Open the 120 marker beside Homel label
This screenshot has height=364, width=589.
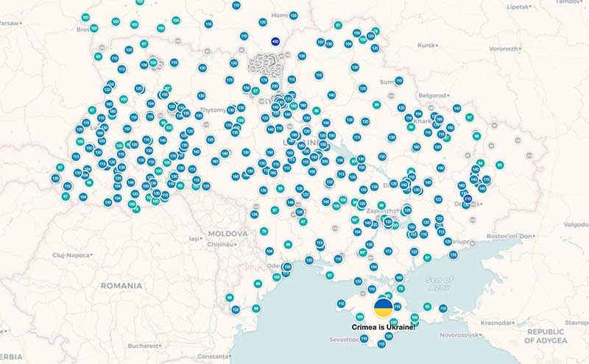coord(293,15)
